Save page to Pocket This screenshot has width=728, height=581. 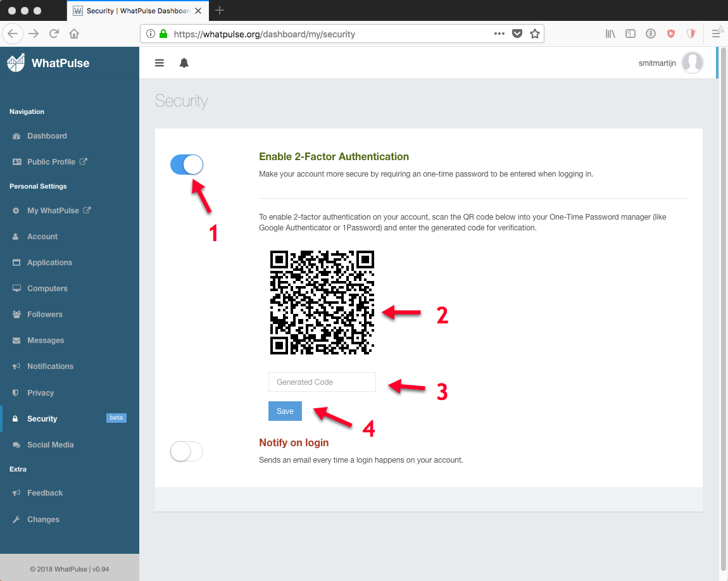coord(517,34)
